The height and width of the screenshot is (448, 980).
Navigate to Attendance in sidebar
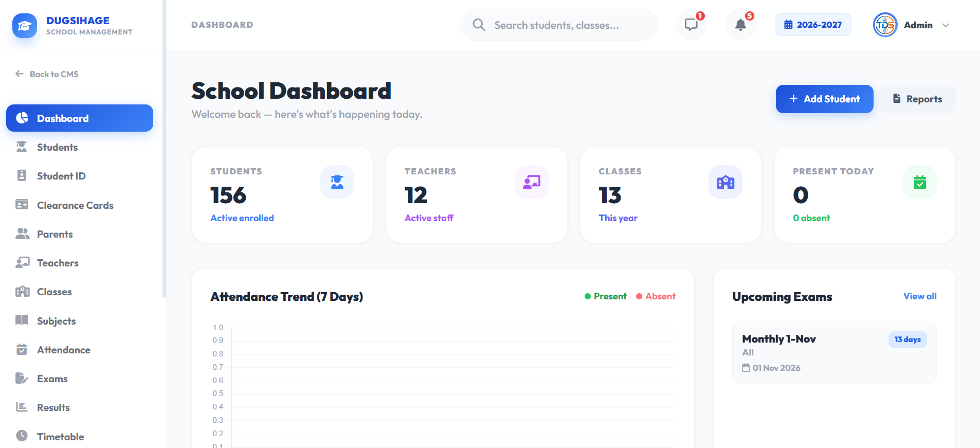click(x=80, y=350)
